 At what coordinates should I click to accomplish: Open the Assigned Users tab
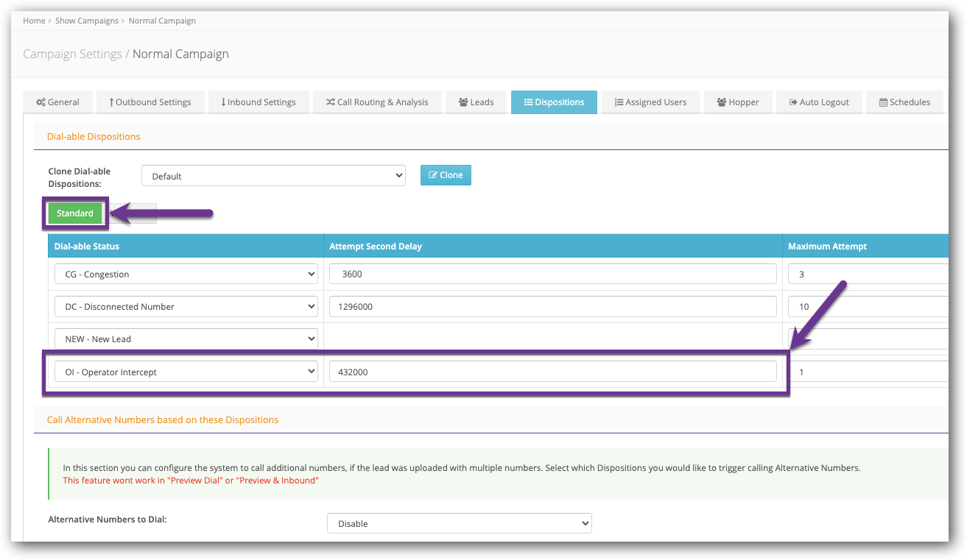point(650,102)
